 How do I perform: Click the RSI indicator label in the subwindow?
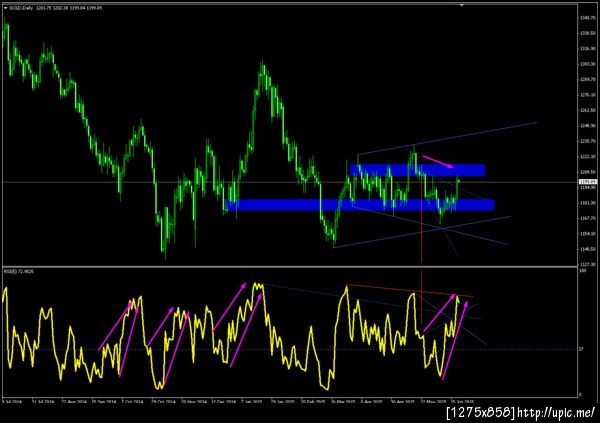point(19,271)
